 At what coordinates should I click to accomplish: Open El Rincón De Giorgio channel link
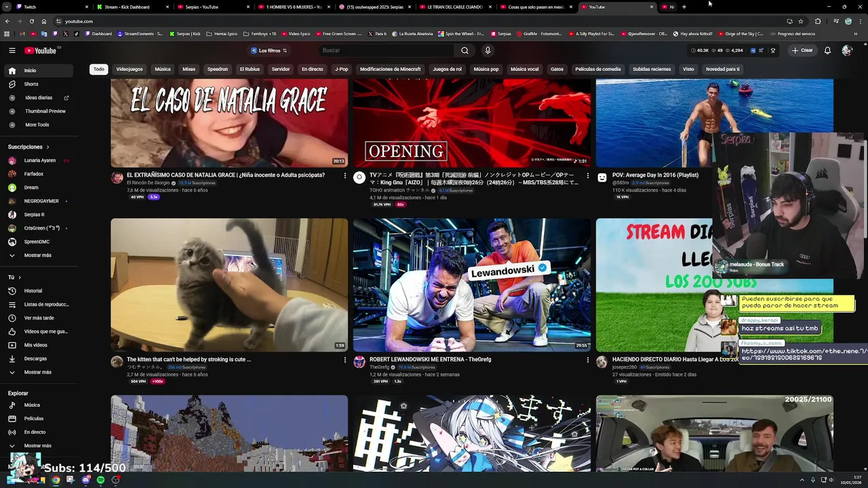pos(148,183)
